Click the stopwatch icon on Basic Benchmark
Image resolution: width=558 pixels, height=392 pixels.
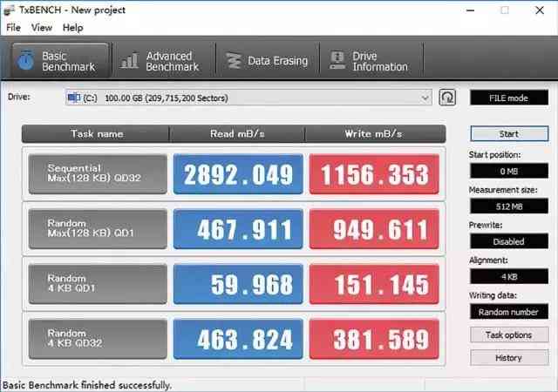(26, 61)
